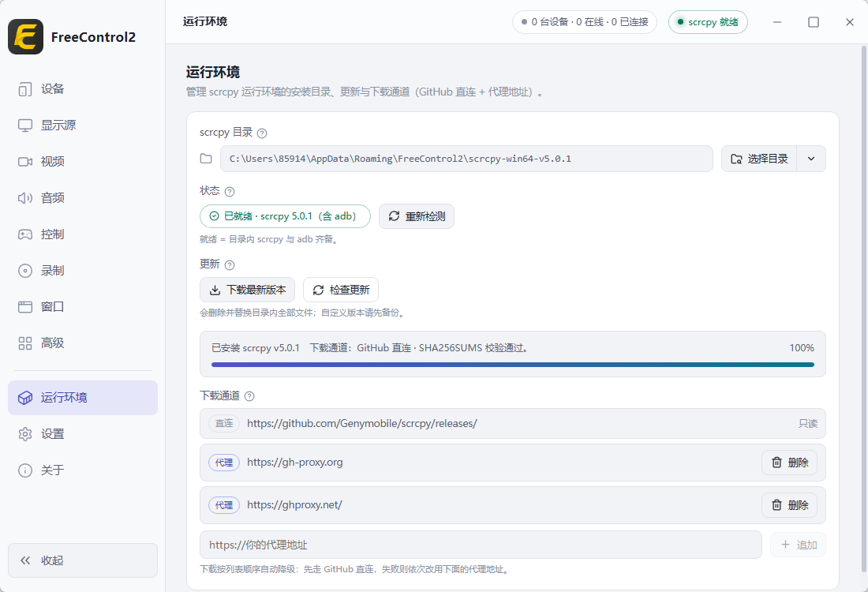Go to the 视频 video settings

tap(83, 162)
